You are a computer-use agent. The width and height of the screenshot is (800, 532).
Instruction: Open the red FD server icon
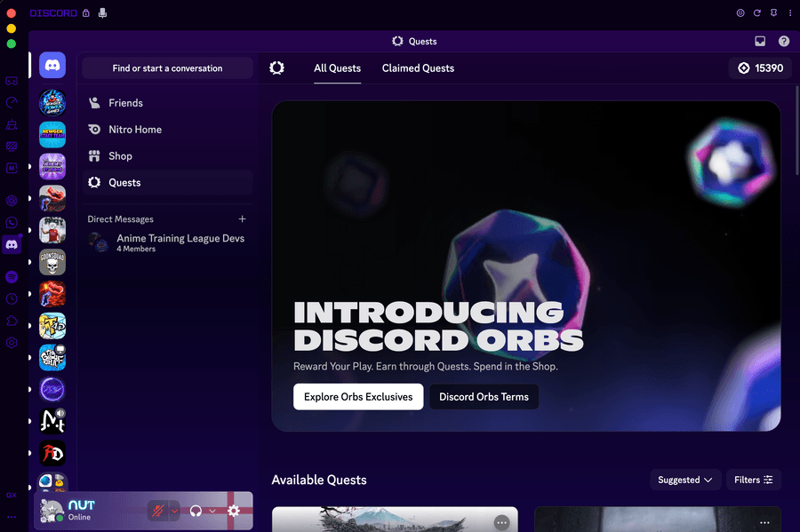point(52,453)
